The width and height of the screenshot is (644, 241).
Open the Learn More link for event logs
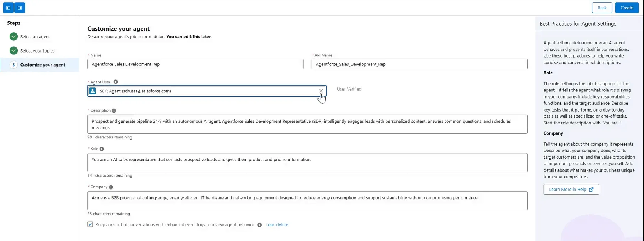pyautogui.click(x=277, y=225)
